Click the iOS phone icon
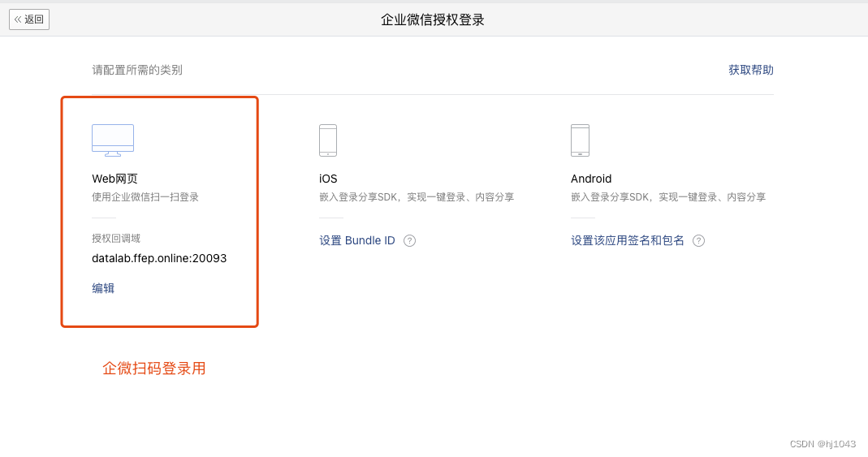Screen dimensions: 868x457 point(328,140)
